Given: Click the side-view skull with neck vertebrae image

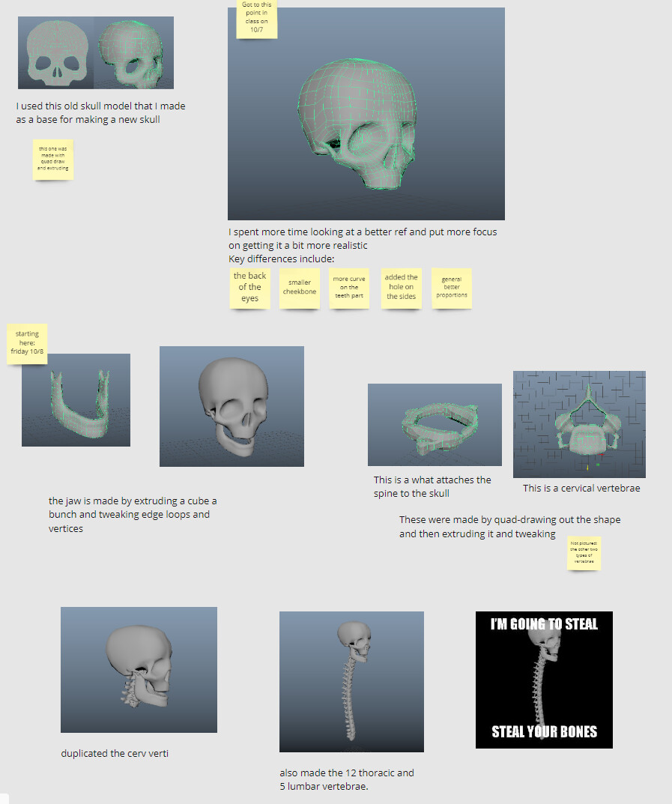Looking at the screenshot, I should [139, 669].
